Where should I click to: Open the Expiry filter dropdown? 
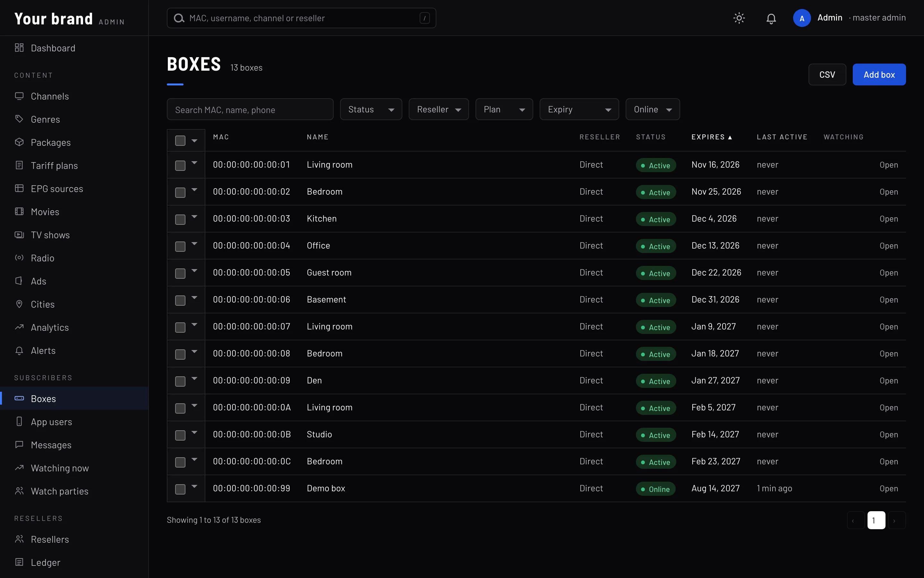point(579,109)
